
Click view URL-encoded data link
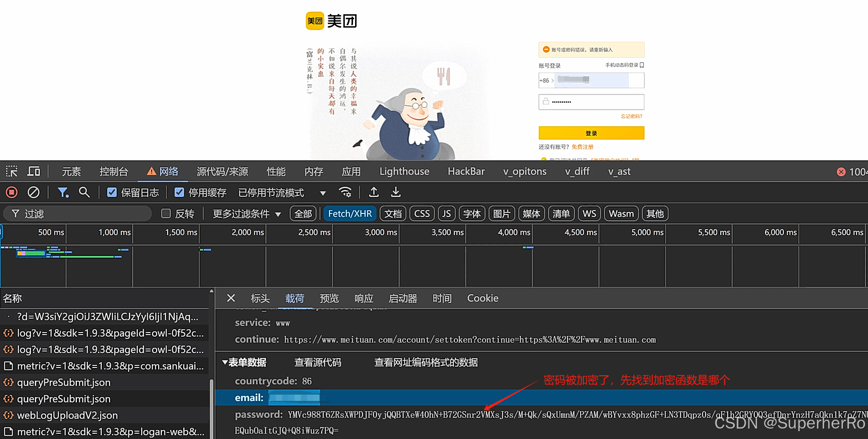coord(426,362)
